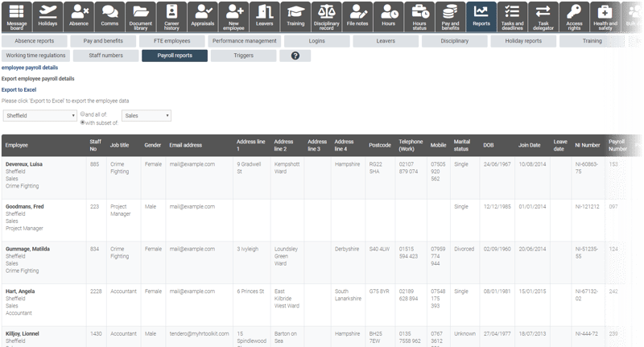Open the Document library folder icon
The width and height of the screenshot is (644, 347).
tap(140, 17)
